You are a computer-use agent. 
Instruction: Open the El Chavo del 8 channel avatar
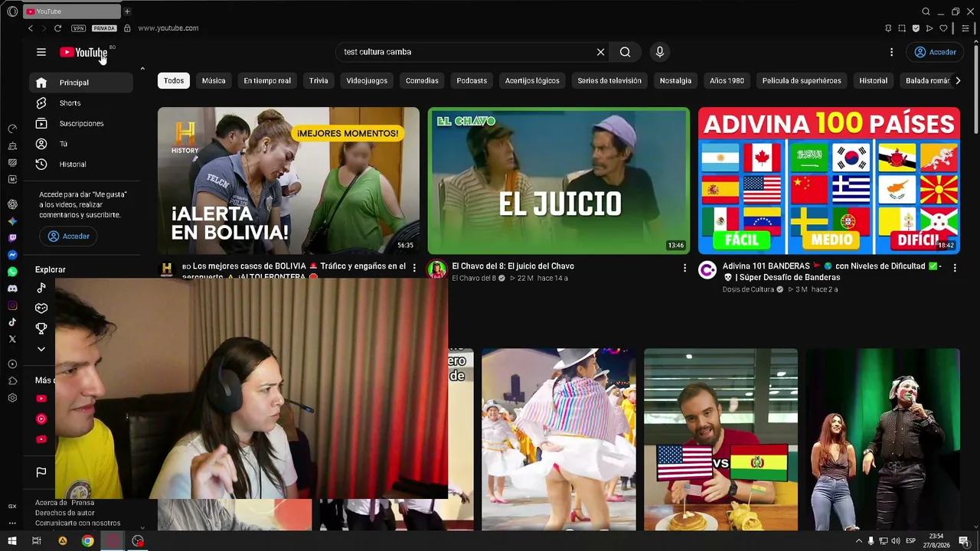(x=437, y=269)
